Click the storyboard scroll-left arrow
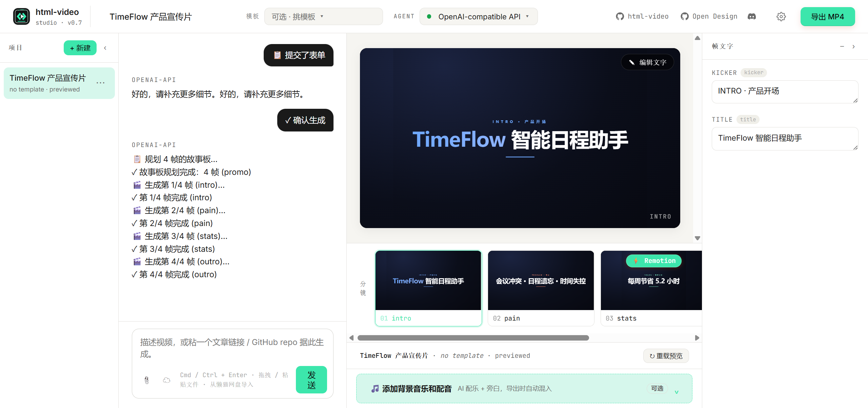The image size is (868, 408). (x=351, y=338)
